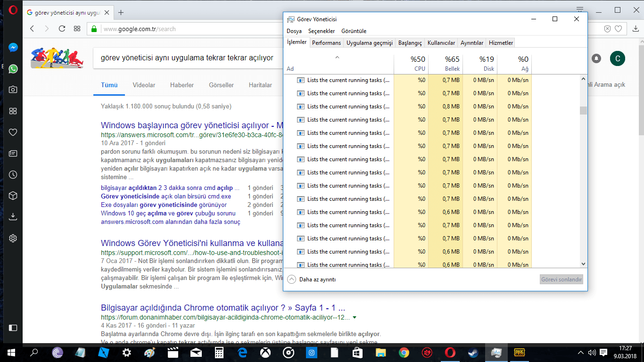644x362 pixels.
Task: Open Messenger in Opera sidebar
Action: pos(13,48)
